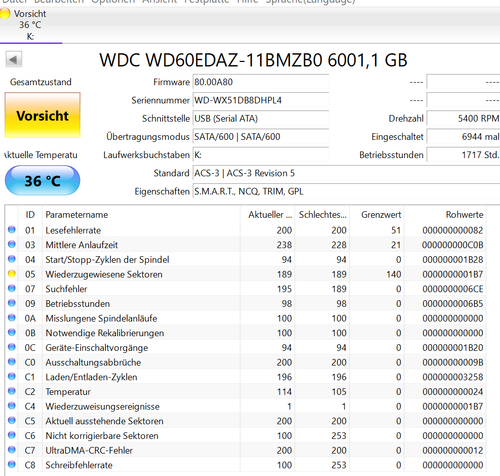
Task: Click the status dot in the 09 Betriebsstunden row
Action: (12, 303)
